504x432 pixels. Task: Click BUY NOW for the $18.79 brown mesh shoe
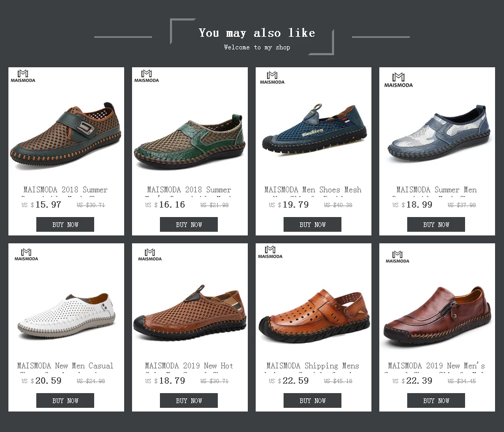pyautogui.click(x=189, y=400)
